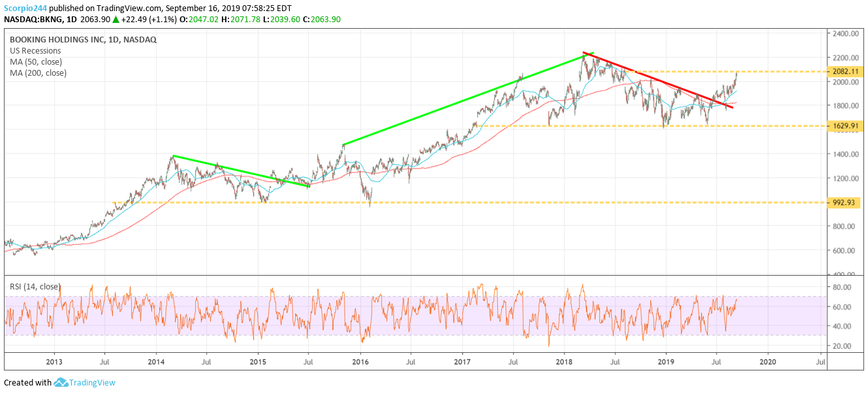Select the long green ascending trendline

[x=467, y=99]
